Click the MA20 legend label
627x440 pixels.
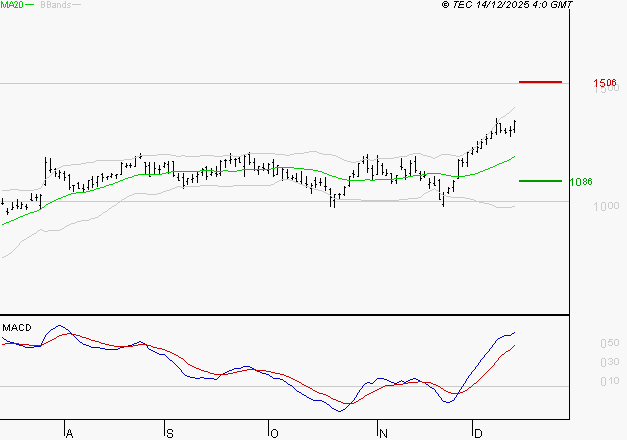pyautogui.click(x=12, y=5)
